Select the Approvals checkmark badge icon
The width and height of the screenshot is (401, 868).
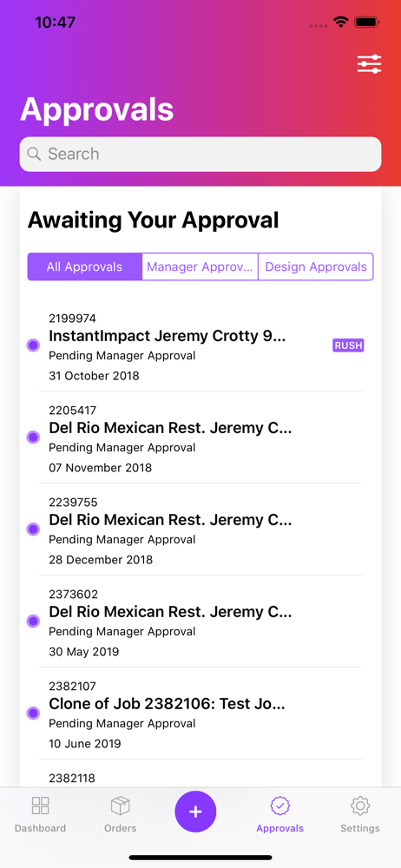pyautogui.click(x=279, y=806)
